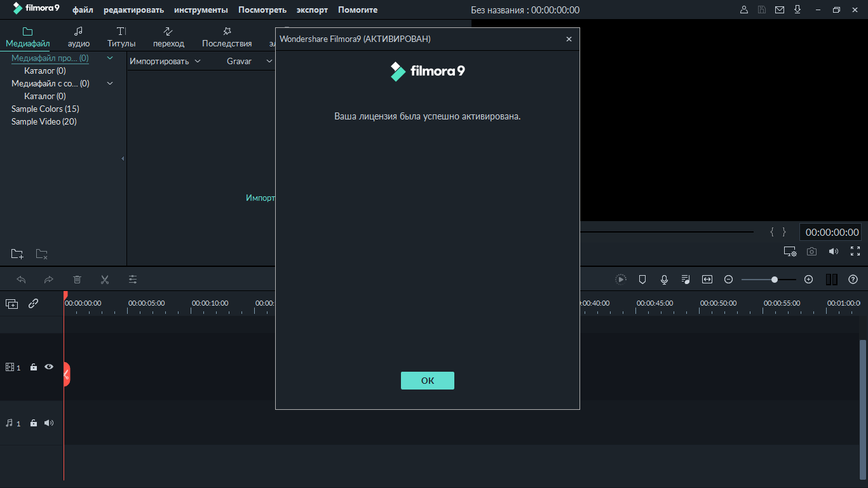The image size is (868, 488).
Task: Click the download icon in title bar
Action: click(797, 10)
